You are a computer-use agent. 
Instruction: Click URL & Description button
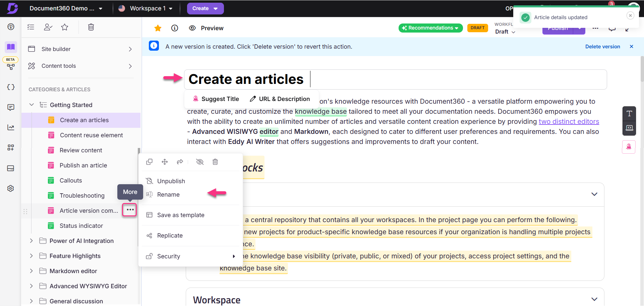click(x=280, y=99)
